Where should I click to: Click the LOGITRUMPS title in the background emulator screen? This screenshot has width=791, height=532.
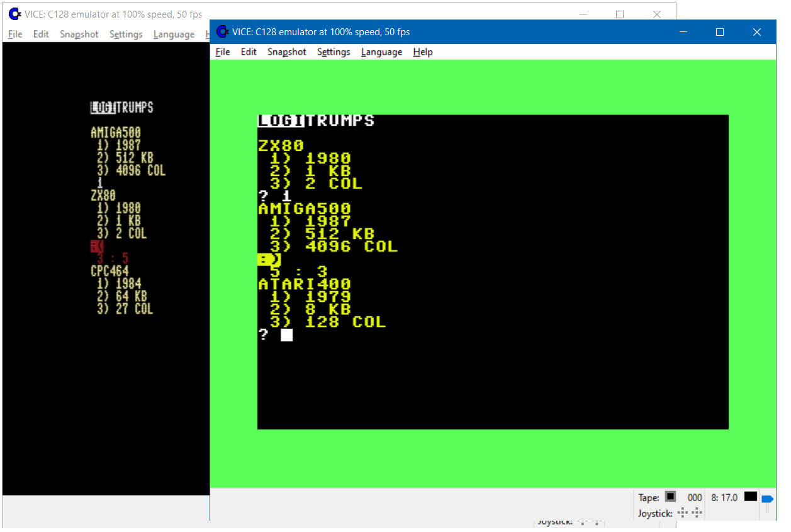coord(122,108)
